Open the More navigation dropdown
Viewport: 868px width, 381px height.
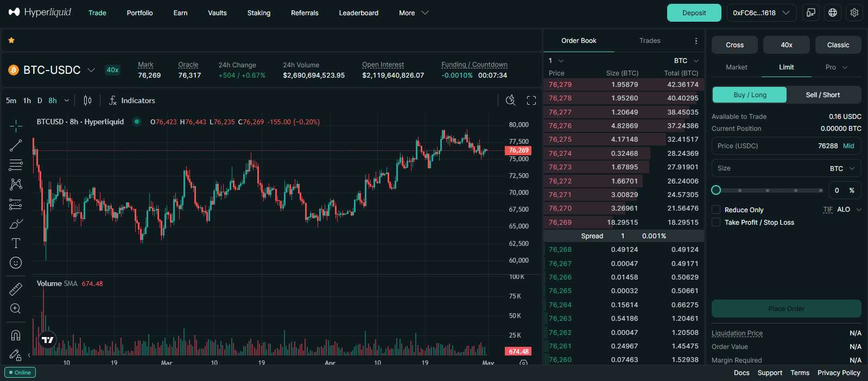(414, 12)
